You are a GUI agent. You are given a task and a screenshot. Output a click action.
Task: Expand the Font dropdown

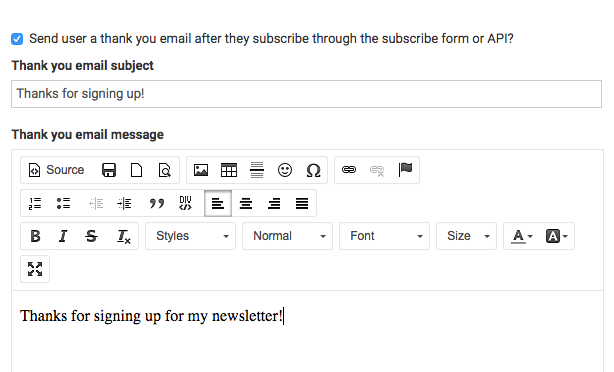coord(384,236)
